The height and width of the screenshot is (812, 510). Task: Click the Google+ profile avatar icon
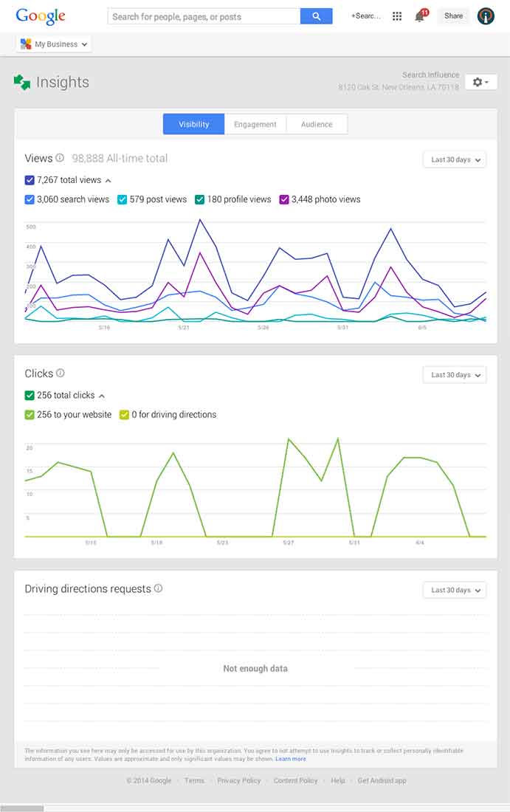486,16
